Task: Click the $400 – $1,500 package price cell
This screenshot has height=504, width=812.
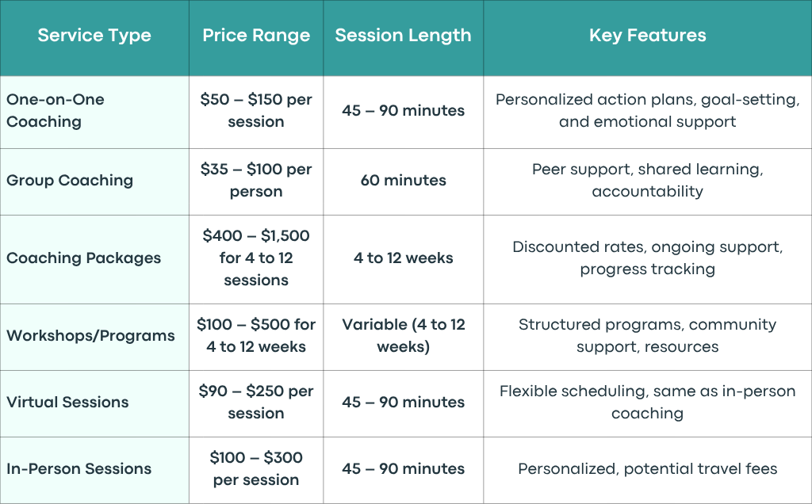Action: tap(256, 258)
